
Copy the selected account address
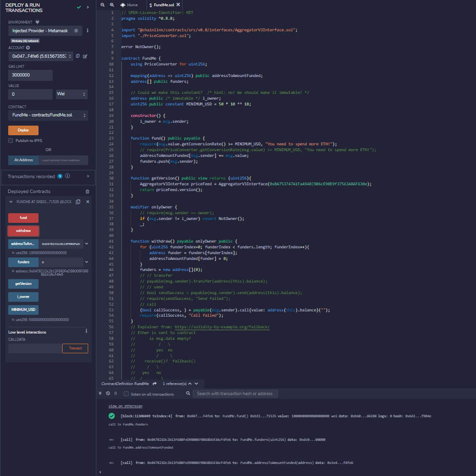[78, 56]
